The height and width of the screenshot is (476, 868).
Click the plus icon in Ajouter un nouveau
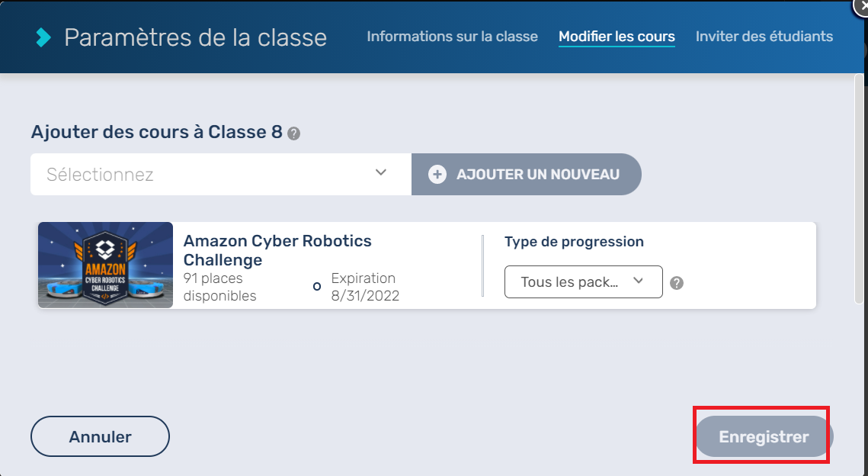click(437, 175)
